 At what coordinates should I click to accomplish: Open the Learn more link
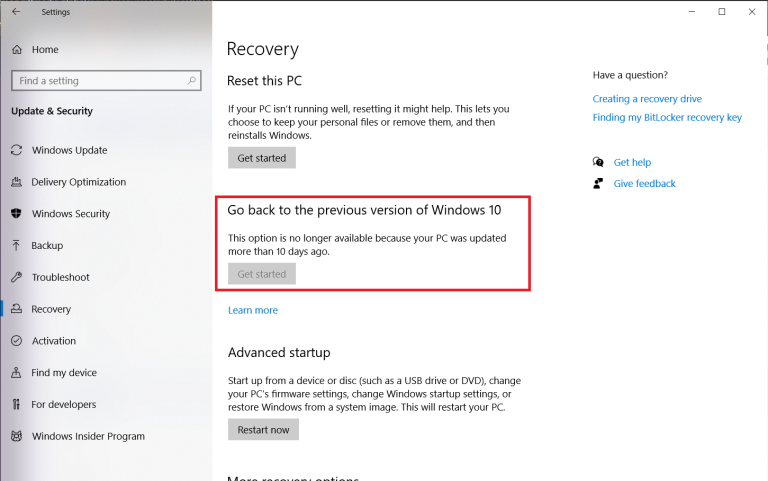click(x=253, y=310)
